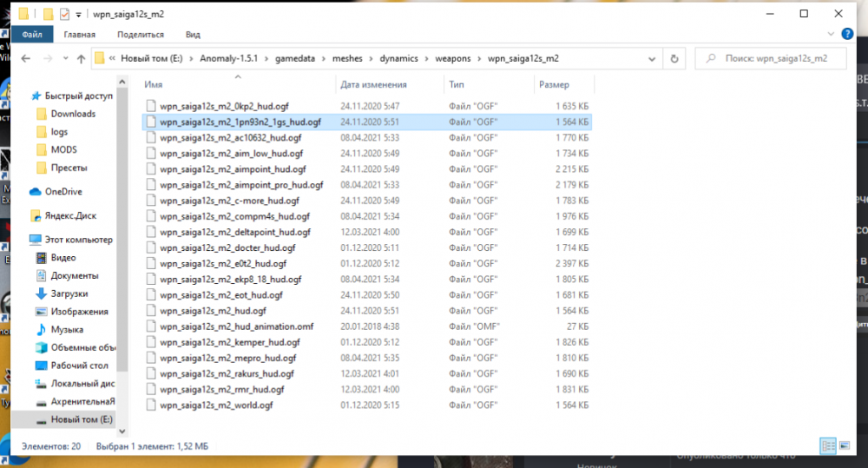
Task: Sort by Тип column header
Action: point(457,85)
